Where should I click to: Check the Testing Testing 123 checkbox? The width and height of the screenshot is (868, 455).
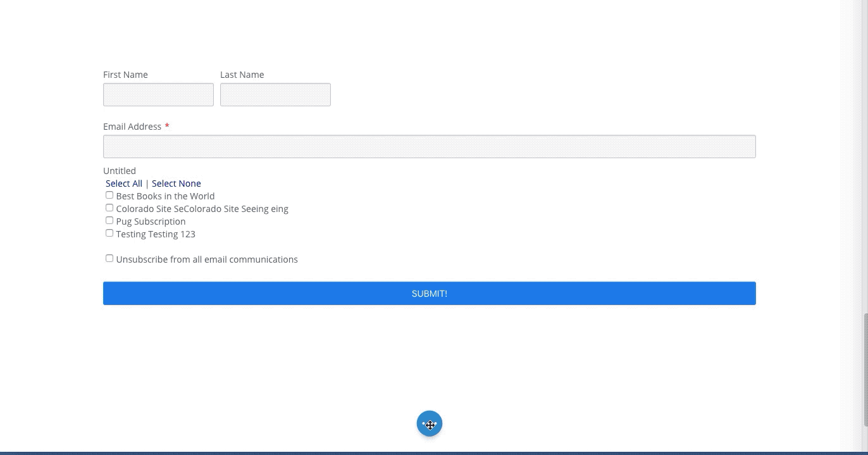109,233
